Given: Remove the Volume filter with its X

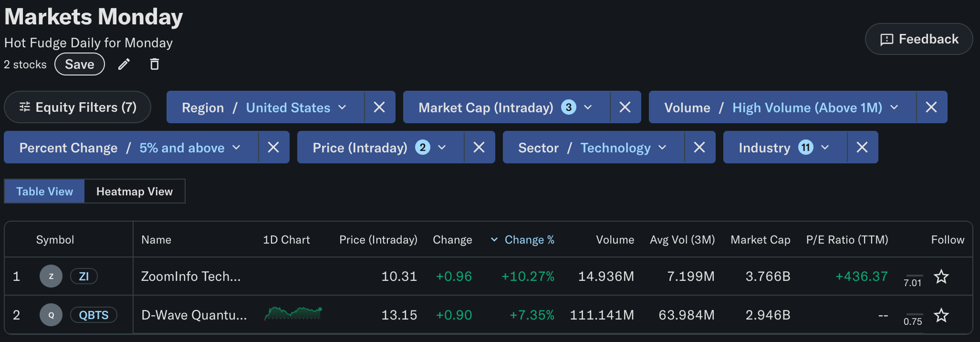Looking at the screenshot, I should click(x=931, y=107).
